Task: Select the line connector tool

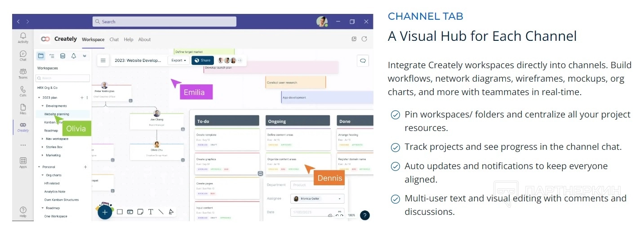Action: [161, 212]
